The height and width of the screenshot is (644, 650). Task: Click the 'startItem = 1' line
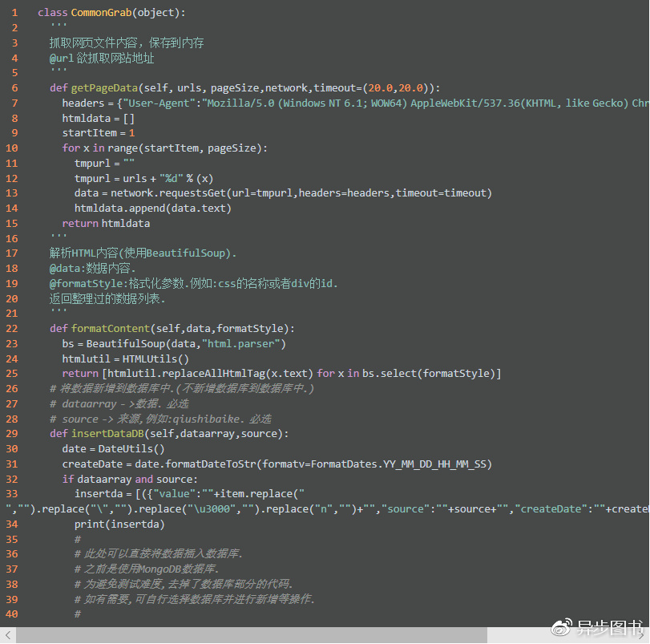[99, 133]
